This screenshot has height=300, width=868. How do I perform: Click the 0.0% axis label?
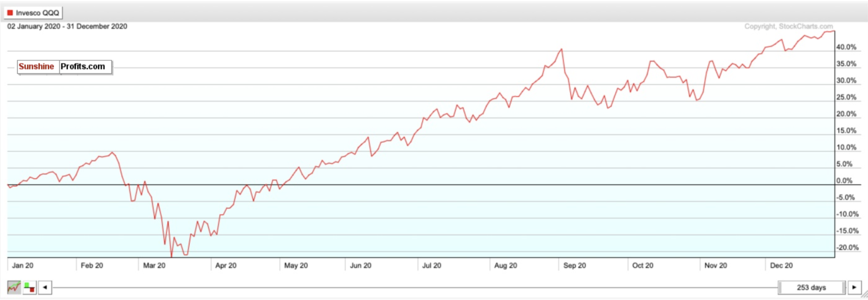[844, 180]
